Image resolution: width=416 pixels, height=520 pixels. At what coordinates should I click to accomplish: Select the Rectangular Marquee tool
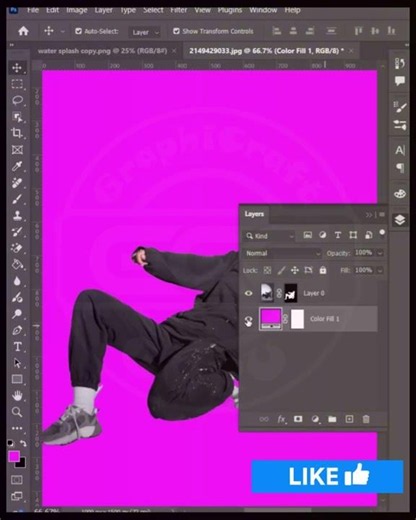[x=17, y=84]
